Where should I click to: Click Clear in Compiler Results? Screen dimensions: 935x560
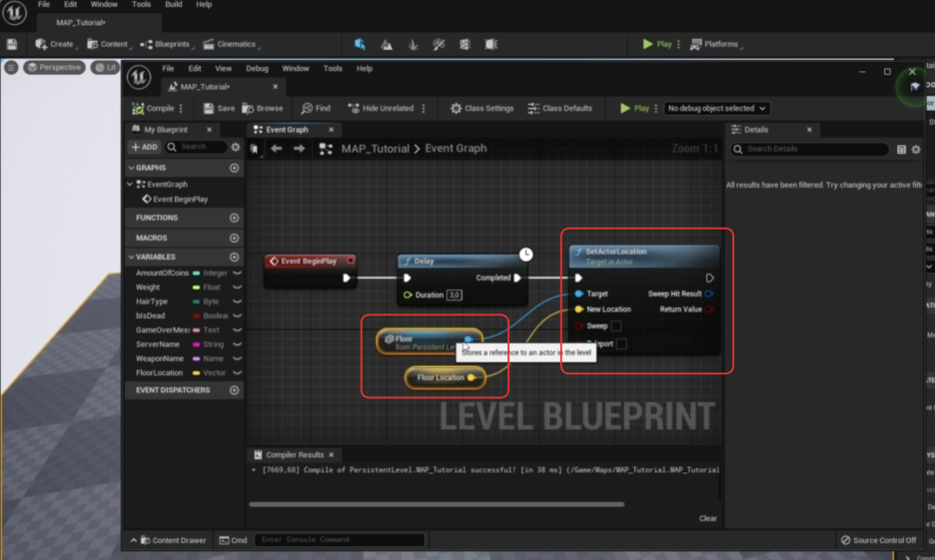coord(708,518)
